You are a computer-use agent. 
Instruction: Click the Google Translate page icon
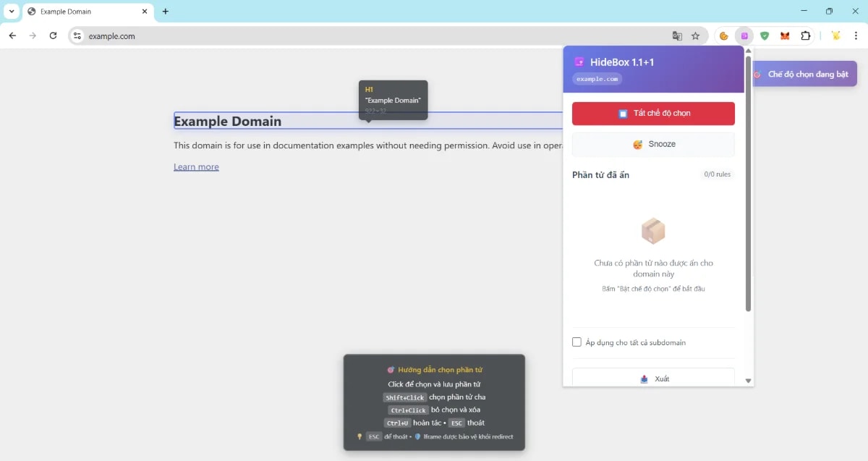pos(676,35)
